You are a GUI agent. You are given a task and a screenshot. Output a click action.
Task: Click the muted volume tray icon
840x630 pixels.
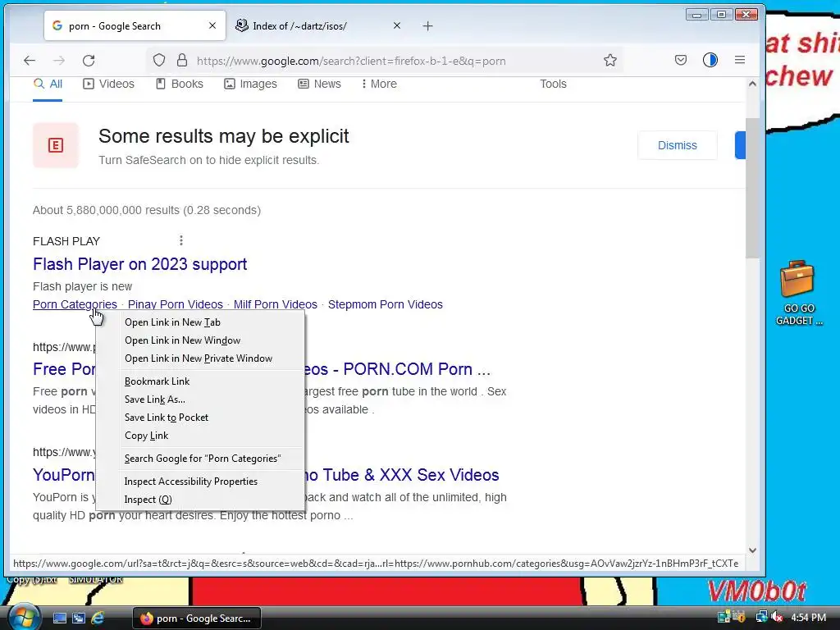[777, 618]
